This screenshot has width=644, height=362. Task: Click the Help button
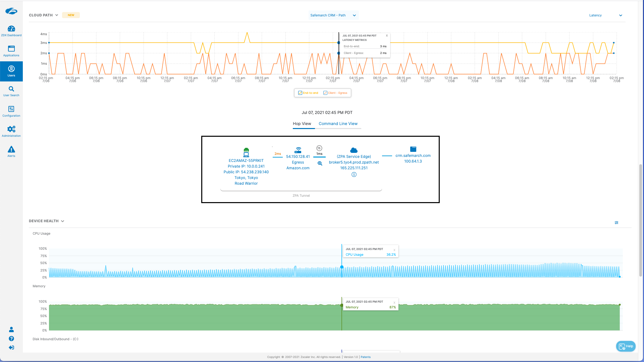tap(626, 346)
